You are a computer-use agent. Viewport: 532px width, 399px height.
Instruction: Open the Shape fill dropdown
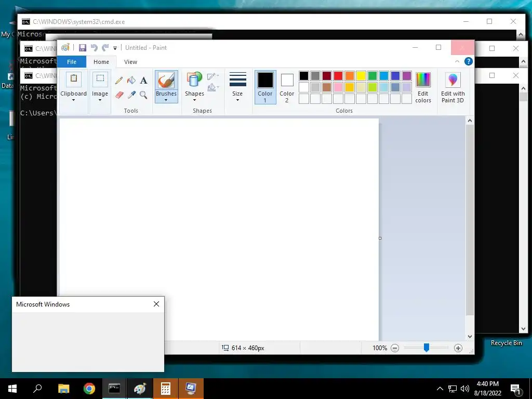213,87
